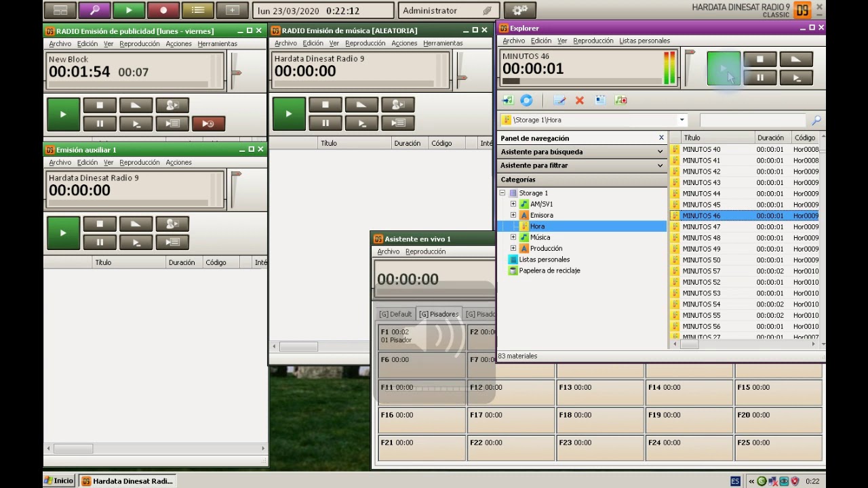The width and height of the screenshot is (868, 488).
Task: Click the properties list icon in Explorer toolbar
Action: [x=600, y=100]
